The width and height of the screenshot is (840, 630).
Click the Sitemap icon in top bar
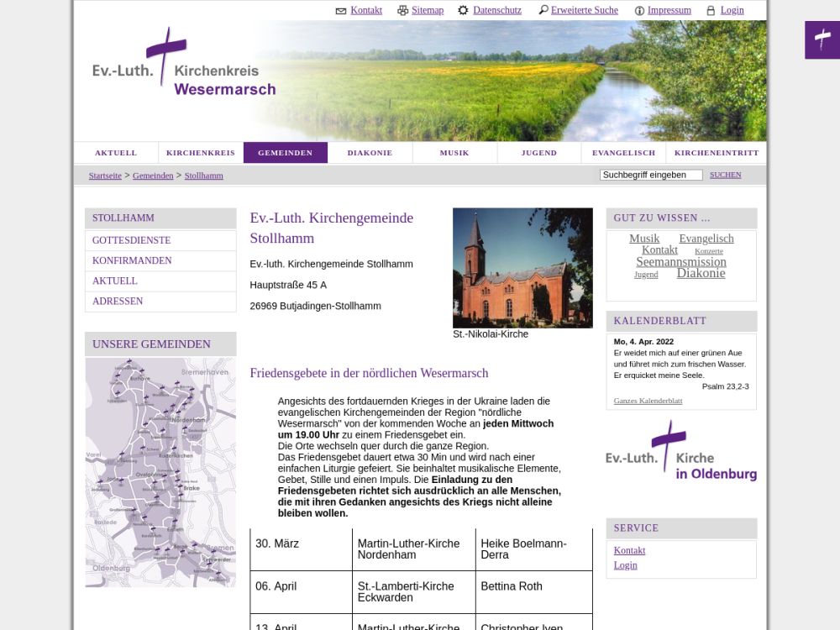[x=403, y=11]
